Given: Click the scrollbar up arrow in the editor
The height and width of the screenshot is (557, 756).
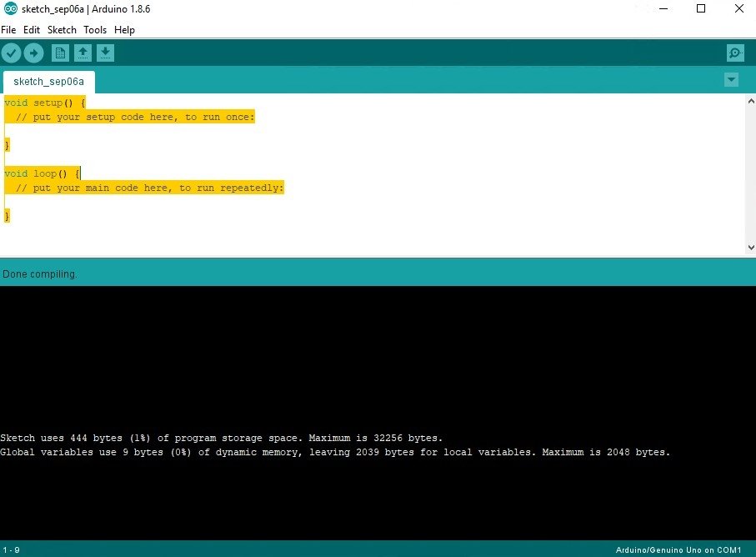Looking at the screenshot, I should pos(750,99).
